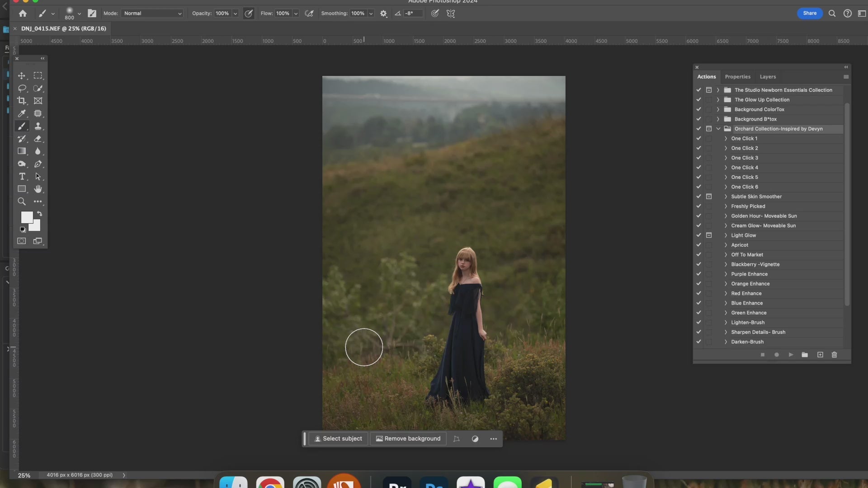
Task: Create new action with plus icon
Action: point(820,355)
